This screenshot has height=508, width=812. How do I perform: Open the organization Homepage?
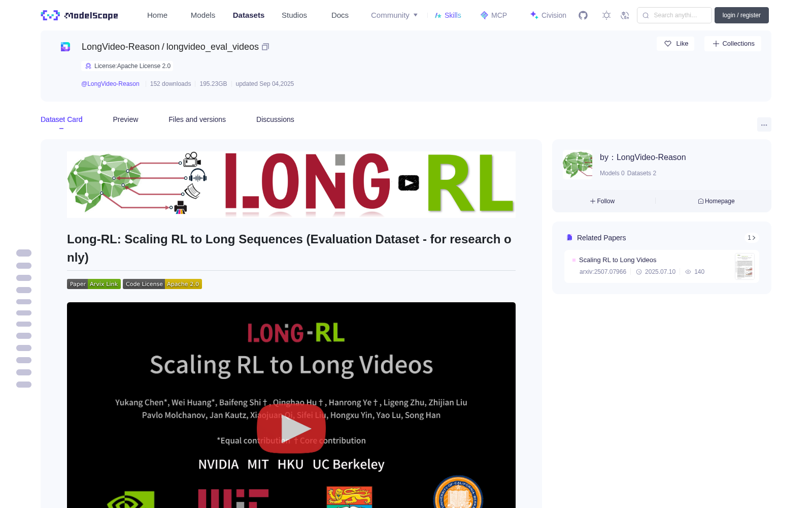click(x=716, y=201)
